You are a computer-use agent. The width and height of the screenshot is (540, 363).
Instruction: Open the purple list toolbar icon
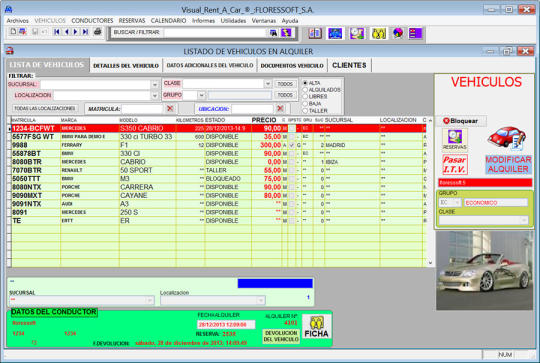click(x=415, y=33)
